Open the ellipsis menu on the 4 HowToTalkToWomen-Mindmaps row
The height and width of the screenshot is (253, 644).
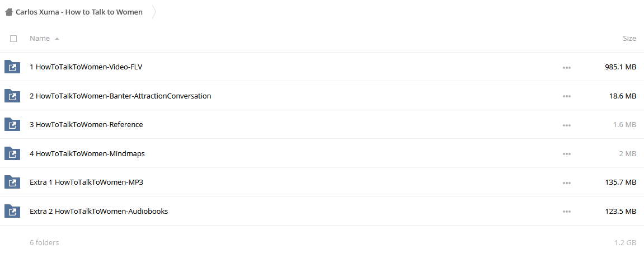coord(567,153)
